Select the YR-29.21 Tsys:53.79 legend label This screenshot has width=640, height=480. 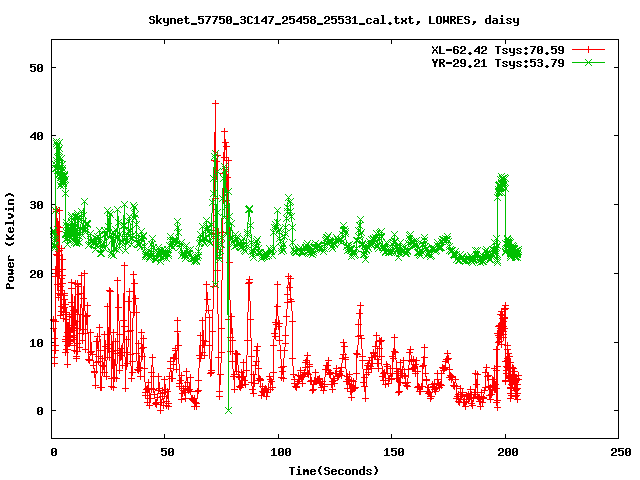tap(498, 63)
